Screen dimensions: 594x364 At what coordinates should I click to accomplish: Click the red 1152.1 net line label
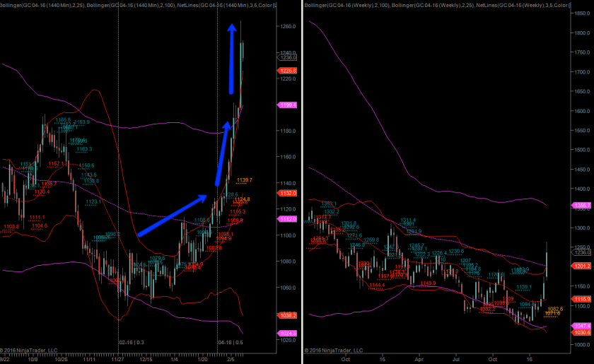coord(56,164)
